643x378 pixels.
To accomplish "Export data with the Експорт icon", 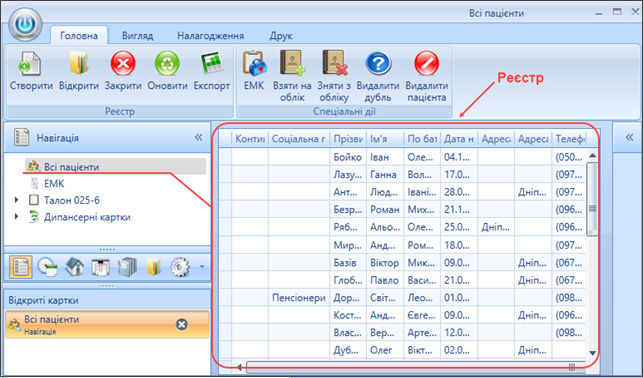I will point(212,64).
